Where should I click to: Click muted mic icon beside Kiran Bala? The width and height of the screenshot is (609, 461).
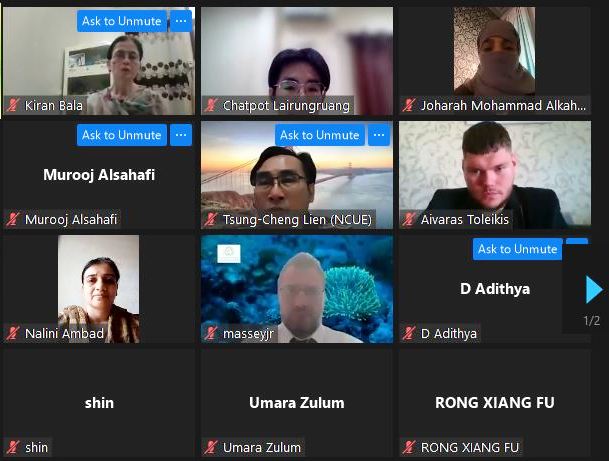[13, 105]
